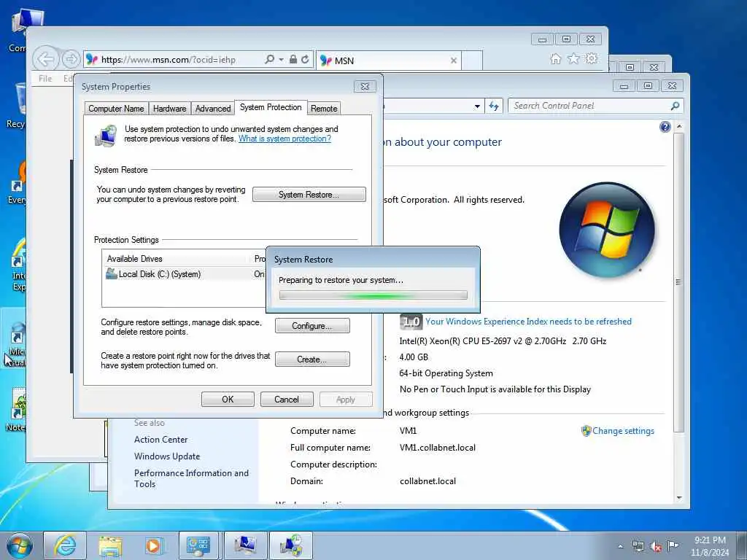
Task: Open Windows Explorer folder icon on taskbar
Action: [x=111, y=545]
